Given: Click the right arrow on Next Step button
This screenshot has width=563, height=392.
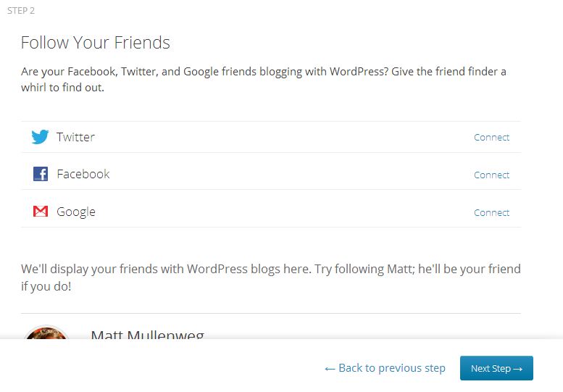Looking at the screenshot, I should point(517,369).
